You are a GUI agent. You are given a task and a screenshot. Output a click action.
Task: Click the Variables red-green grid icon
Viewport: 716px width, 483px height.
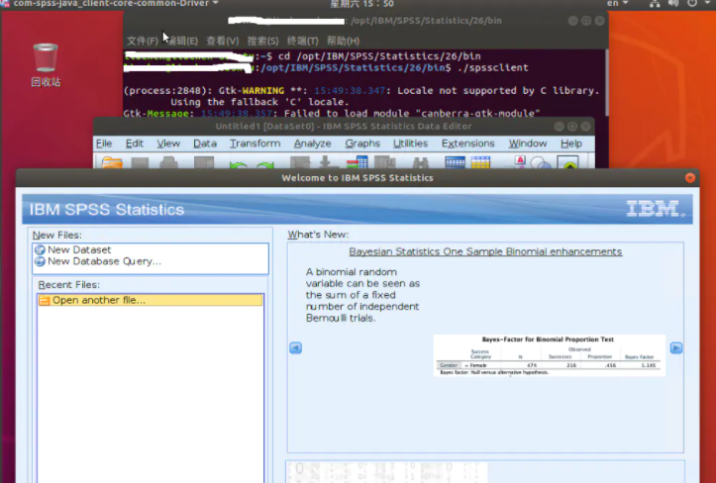[357, 163]
